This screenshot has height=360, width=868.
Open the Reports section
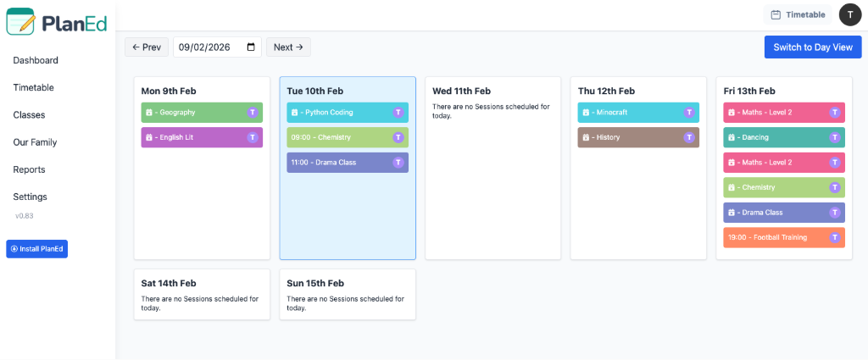coord(29,169)
